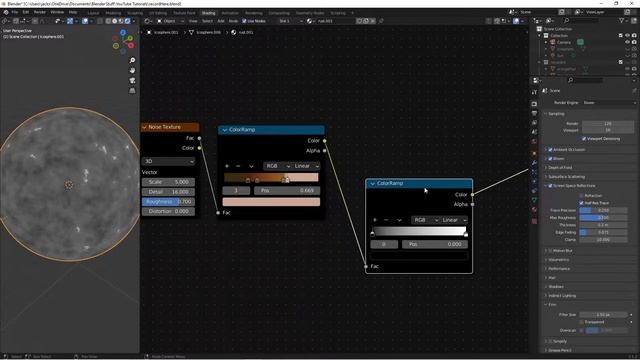This screenshot has width=640, height=360.
Task: Click the Render samples value field
Action: point(608,123)
